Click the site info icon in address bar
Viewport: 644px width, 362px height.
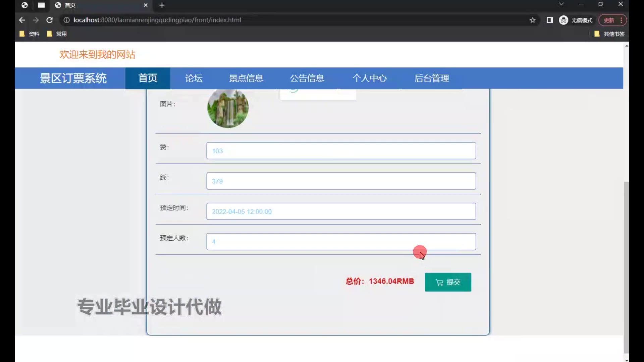pyautogui.click(x=66, y=20)
